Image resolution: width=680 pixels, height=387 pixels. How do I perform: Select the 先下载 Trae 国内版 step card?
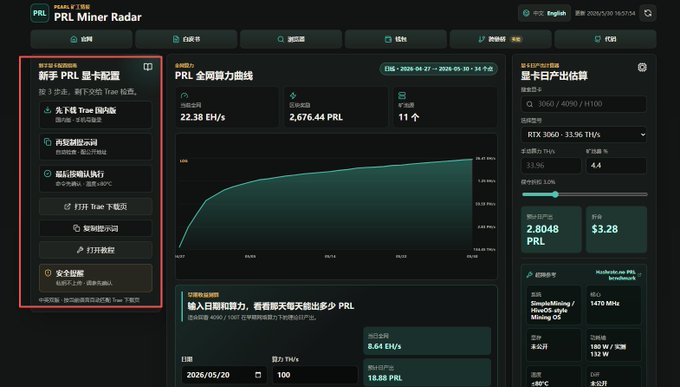[95, 115]
